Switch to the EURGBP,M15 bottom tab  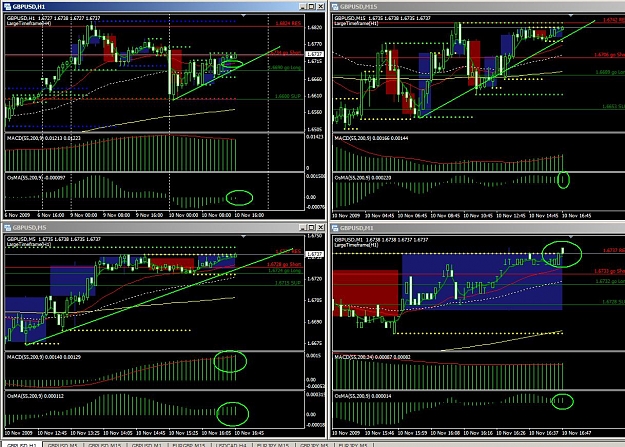(189, 445)
